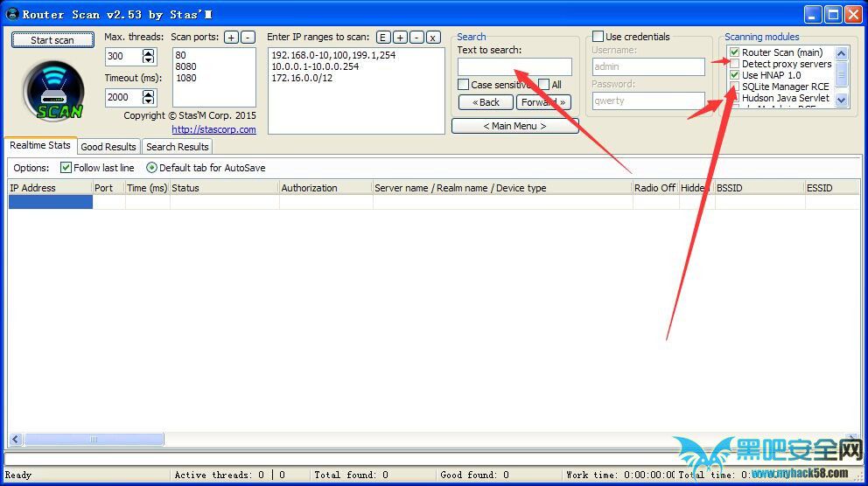Maximize the Router Scan window

pos(833,14)
